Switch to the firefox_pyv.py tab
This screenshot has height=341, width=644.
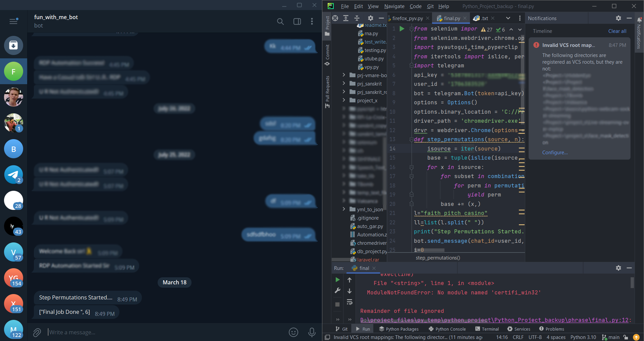point(407,18)
